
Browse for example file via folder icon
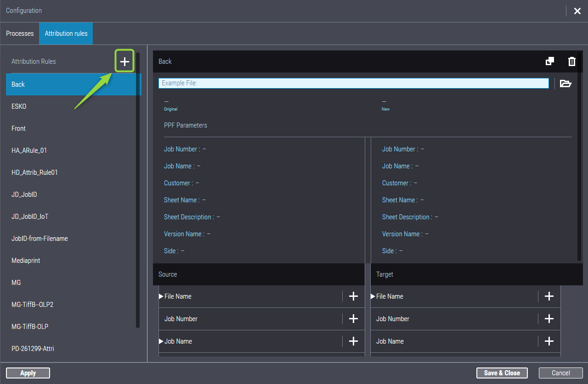click(565, 83)
